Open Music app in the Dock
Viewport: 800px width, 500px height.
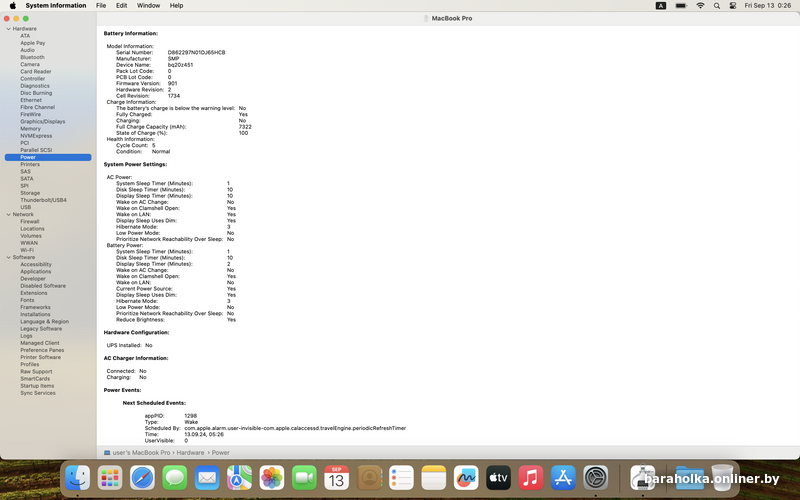click(x=531, y=478)
